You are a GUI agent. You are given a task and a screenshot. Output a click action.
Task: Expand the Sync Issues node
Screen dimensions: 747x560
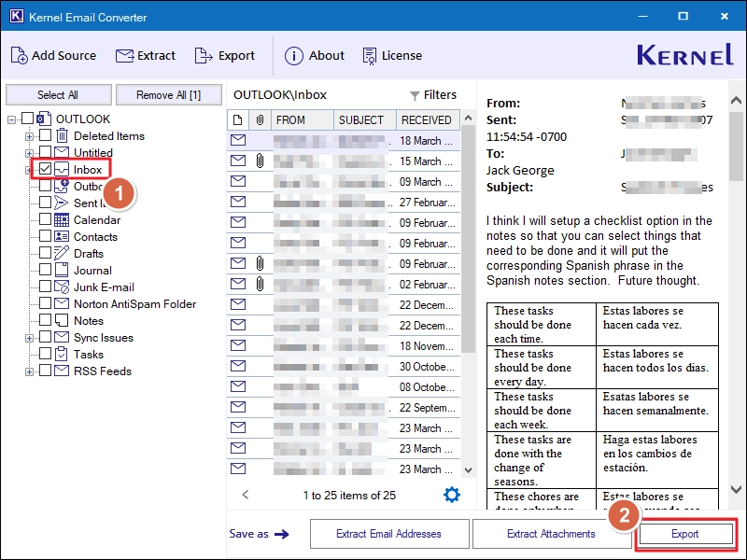coord(29,338)
